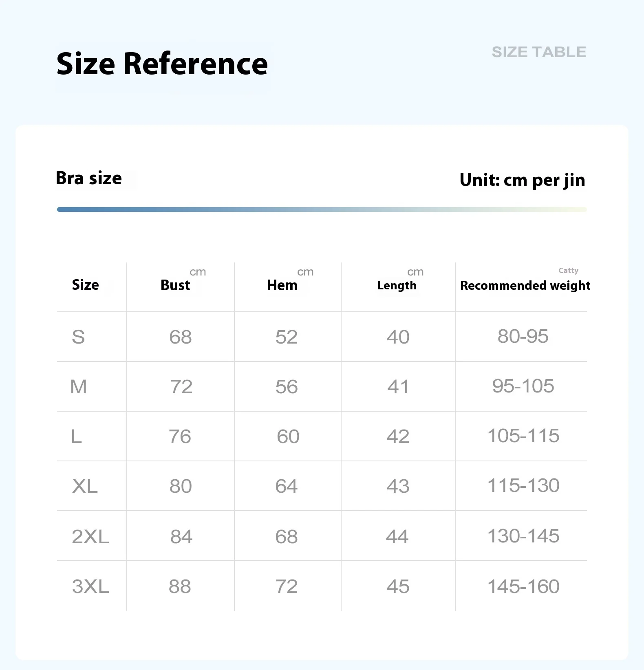This screenshot has height=670, width=644.
Task: Click length value 43 for XL
Action: click(398, 486)
